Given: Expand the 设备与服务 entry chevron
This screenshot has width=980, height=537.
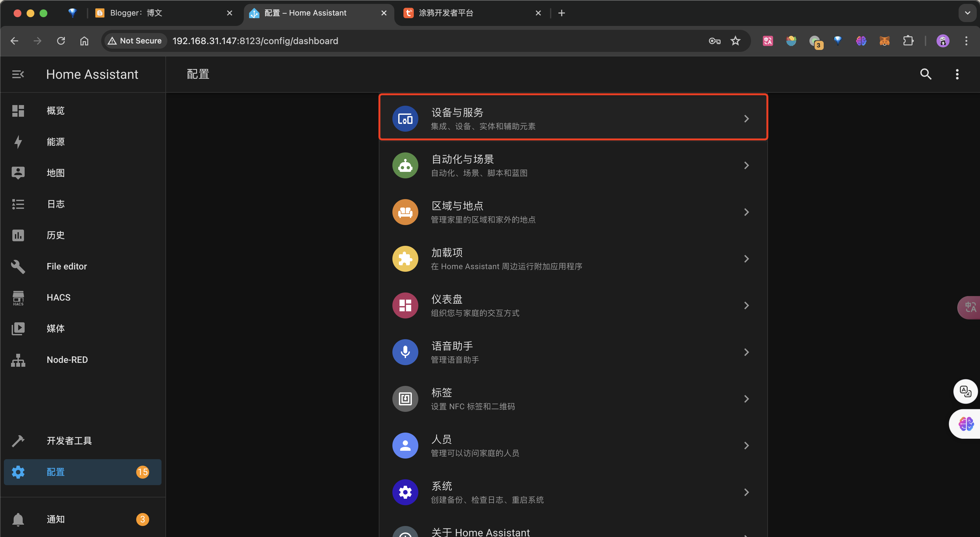Looking at the screenshot, I should coord(747,118).
